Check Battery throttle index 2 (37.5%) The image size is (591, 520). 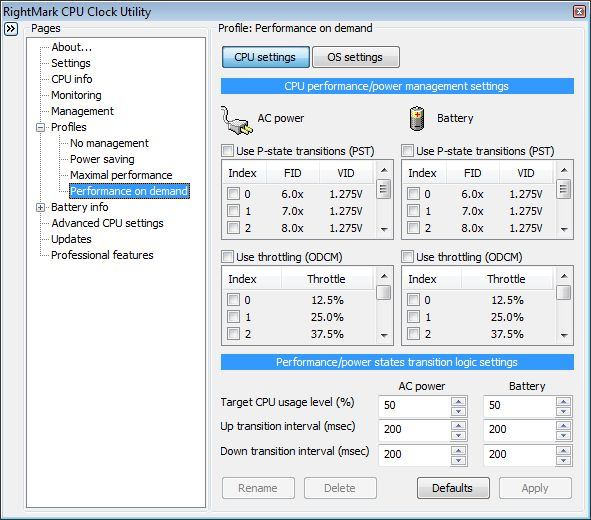click(x=413, y=333)
